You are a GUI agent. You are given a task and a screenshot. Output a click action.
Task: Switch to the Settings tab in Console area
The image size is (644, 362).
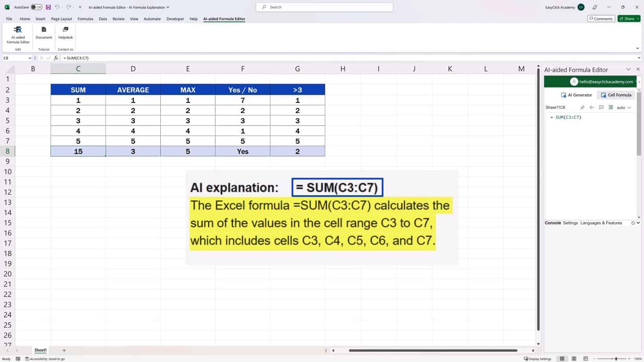(570, 223)
